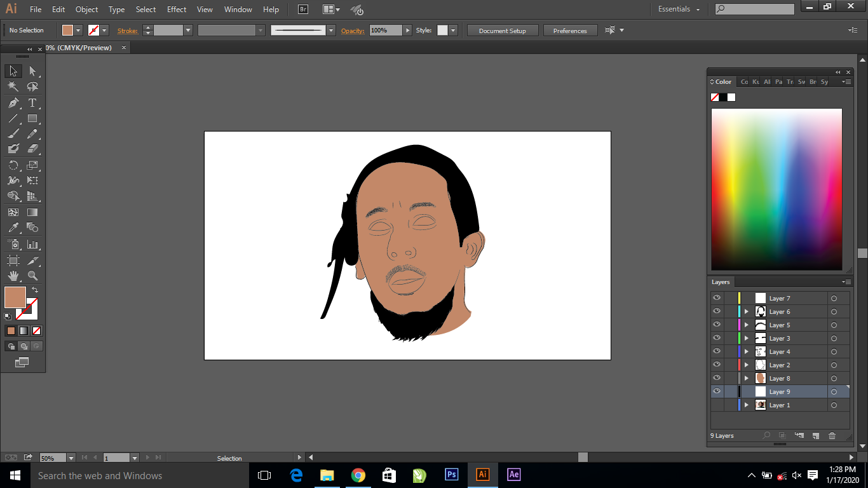Choose the Zoom tool in toolbar
Image resolution: width=868 pixels, height=488 pixels.
[32, 276]
